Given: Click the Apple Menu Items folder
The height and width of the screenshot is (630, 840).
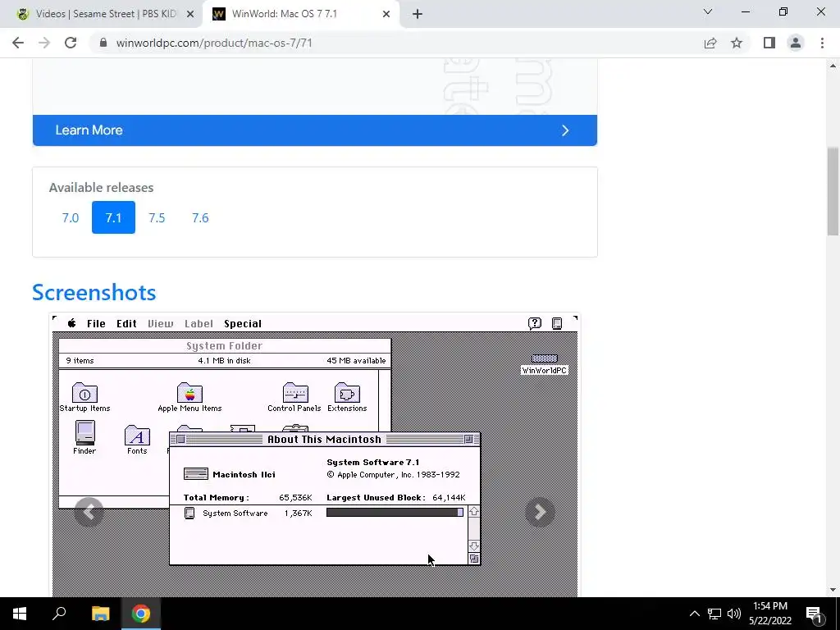Looking at the screenshot, I should pyautogui.click(x=189, y=393).
